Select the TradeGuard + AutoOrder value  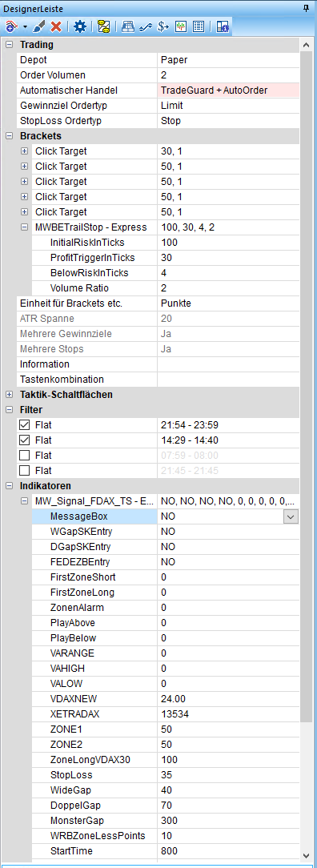(228, 90)
